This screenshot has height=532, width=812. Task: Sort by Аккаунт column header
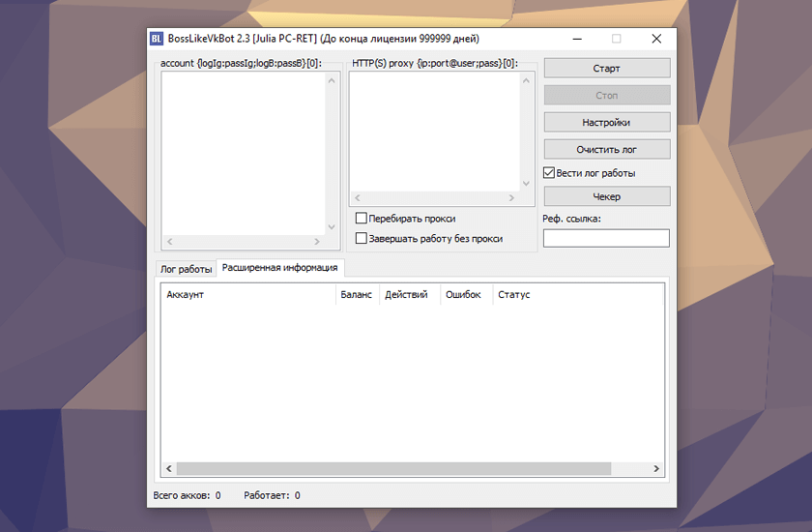[x=248, y=294]
